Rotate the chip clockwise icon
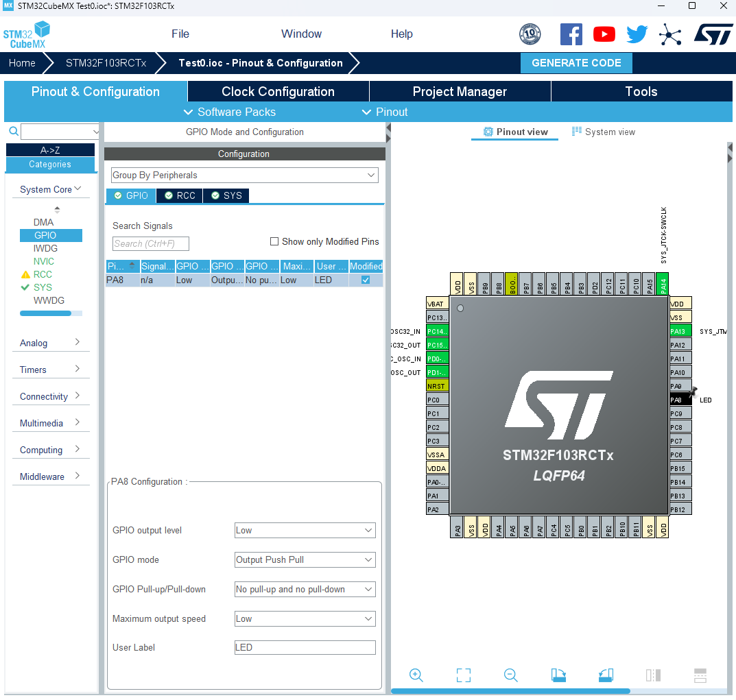This screenshot has height=700, width=736. 558,675
